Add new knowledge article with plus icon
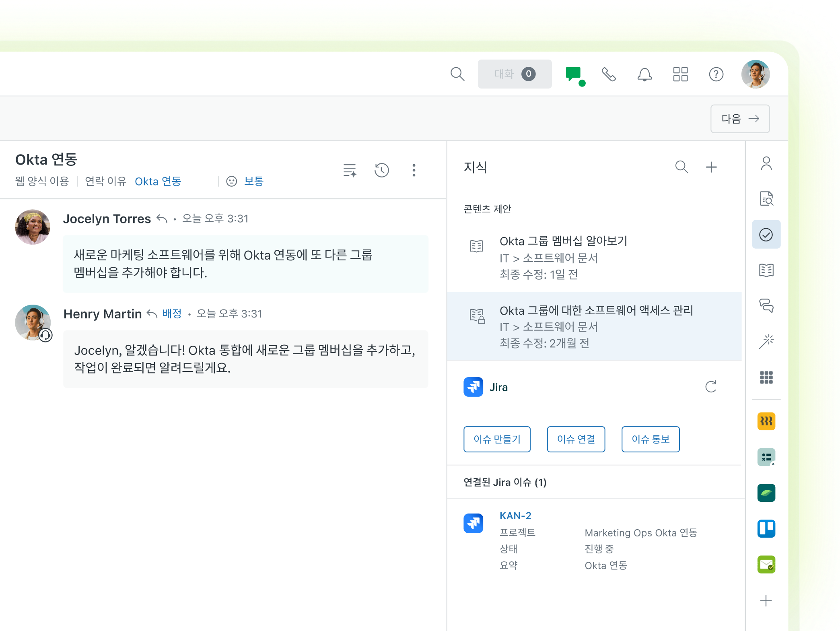 711,167
